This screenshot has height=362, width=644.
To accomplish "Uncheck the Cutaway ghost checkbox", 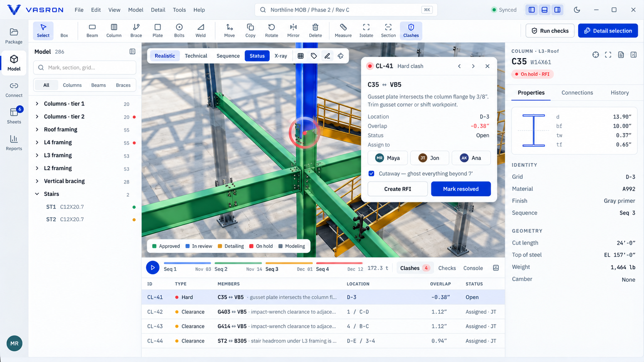I will (371, 173).
